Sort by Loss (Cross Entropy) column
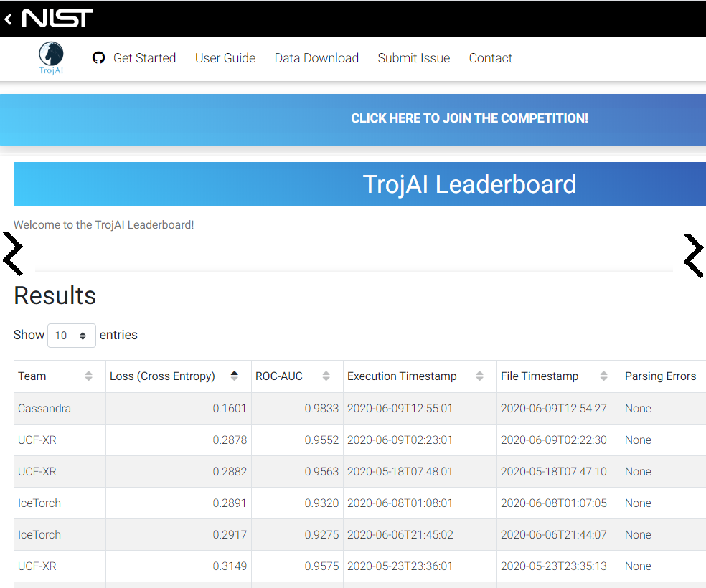 (179, 376)
